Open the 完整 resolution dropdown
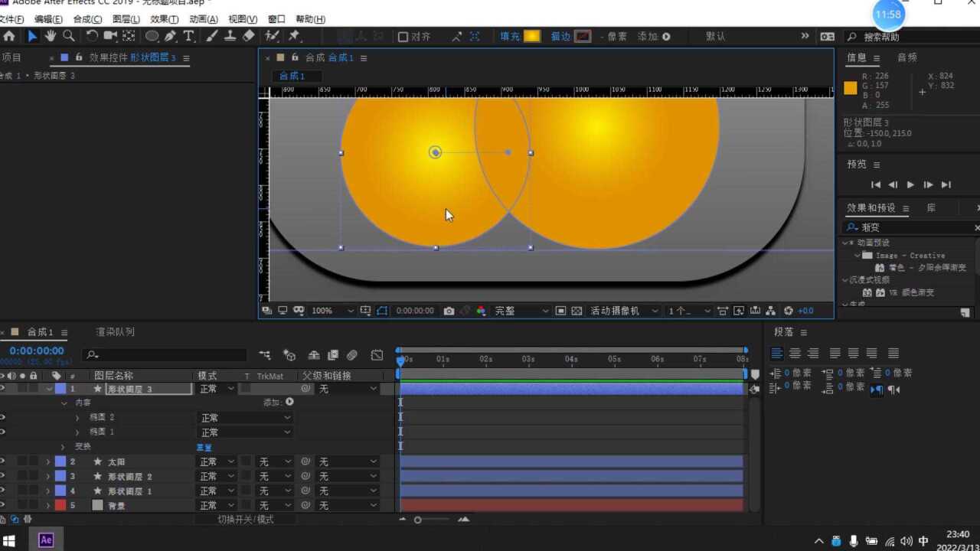The width and height of the screenshot is (980, 551). point(521,311)
